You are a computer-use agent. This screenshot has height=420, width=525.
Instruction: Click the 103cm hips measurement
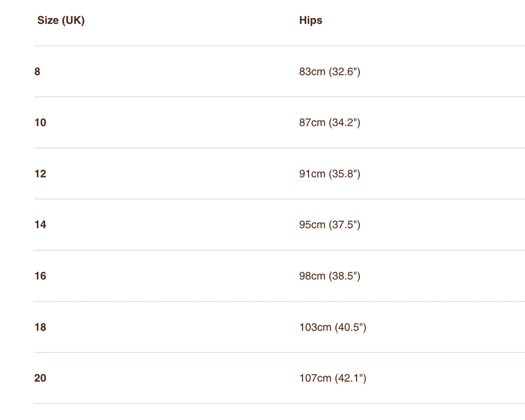coord(315,327)
